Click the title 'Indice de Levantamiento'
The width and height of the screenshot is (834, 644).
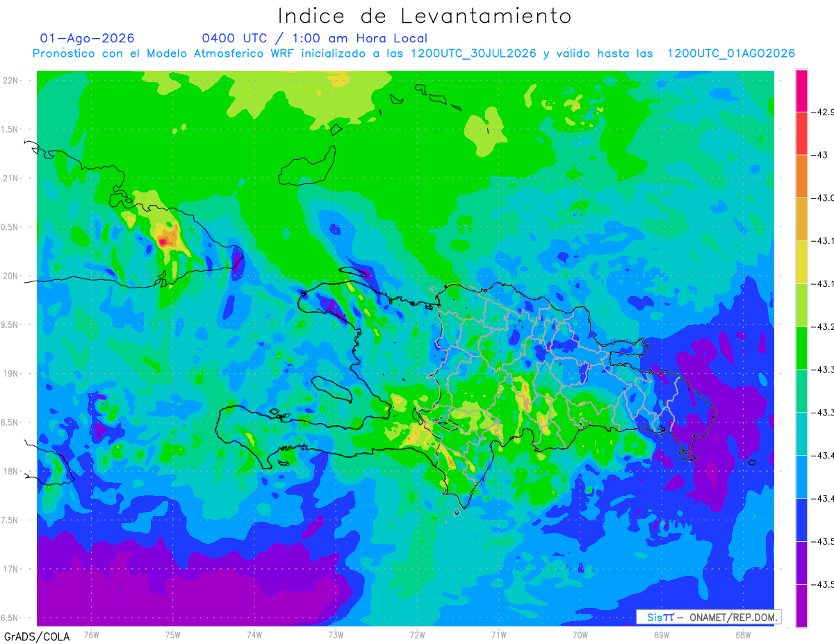point(425,15)
